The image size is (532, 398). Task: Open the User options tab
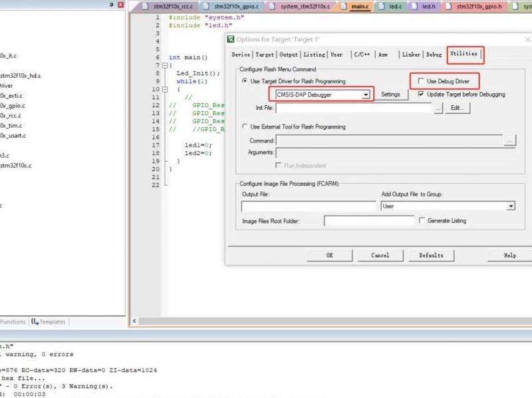[336, 55]
